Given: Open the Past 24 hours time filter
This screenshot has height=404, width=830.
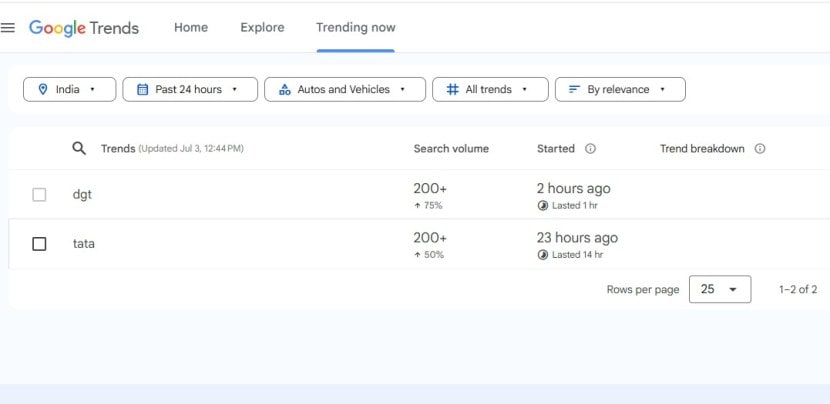Looking at the screenshot, I should [x=190, y=89].
